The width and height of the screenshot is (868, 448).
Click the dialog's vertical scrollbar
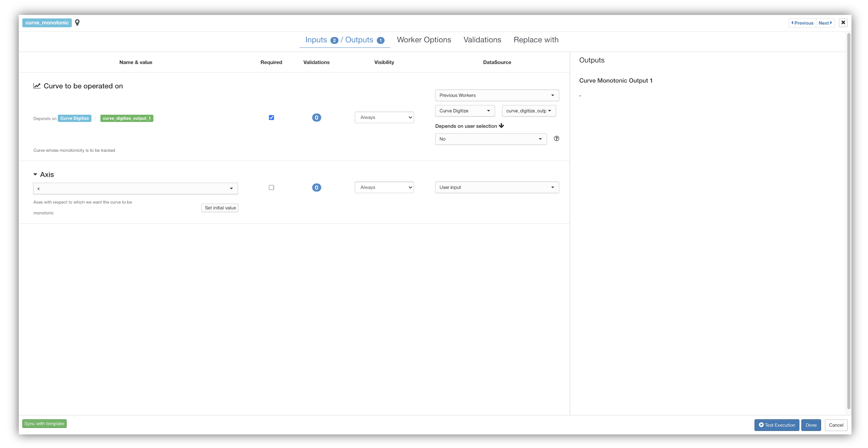[x=849, y=221]
